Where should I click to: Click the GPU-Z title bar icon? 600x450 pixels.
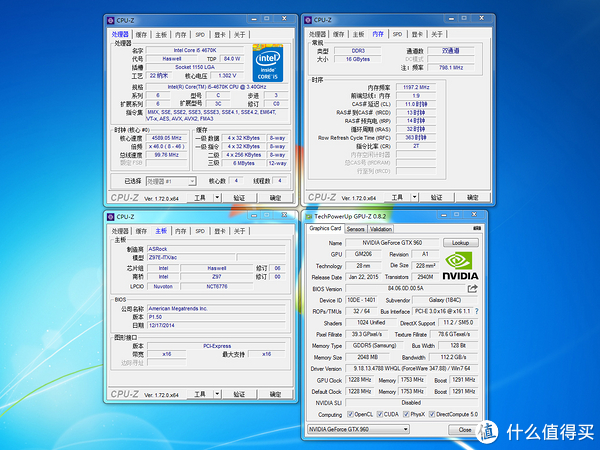pyautogui.click(x=308, y=217)
